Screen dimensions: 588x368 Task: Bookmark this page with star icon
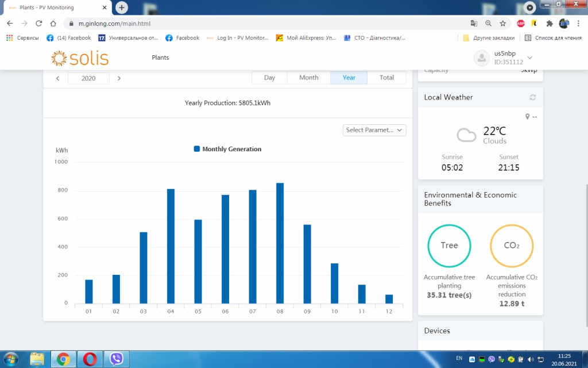coord(502,24)
